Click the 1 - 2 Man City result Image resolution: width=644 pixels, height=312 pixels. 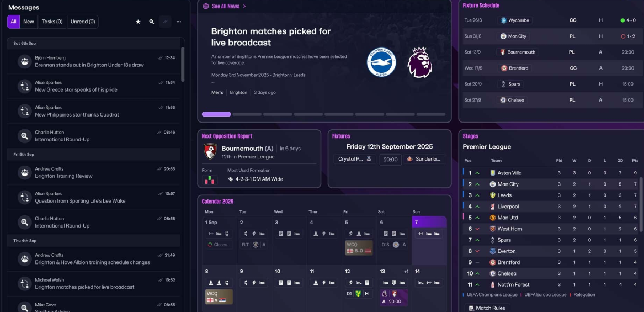click(x=629, y=36)
